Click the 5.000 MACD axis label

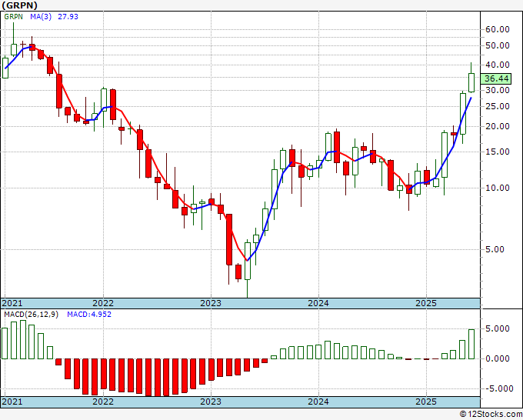(498, 328)
